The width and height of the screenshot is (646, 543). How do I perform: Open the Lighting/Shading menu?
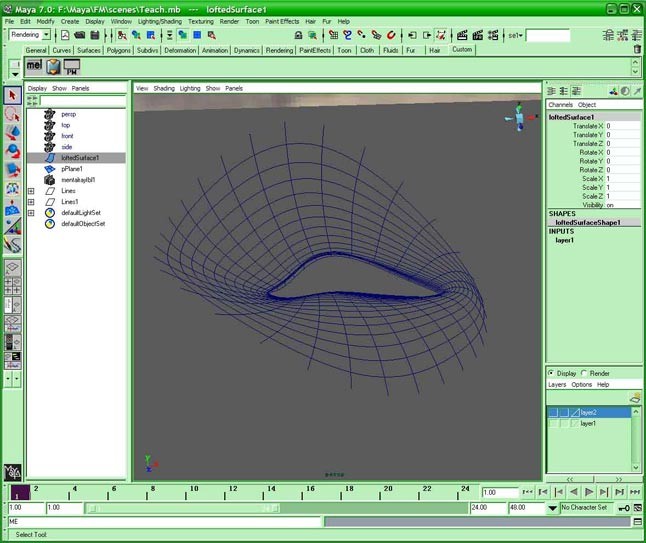pyautogui.click(x=158, y=21)
